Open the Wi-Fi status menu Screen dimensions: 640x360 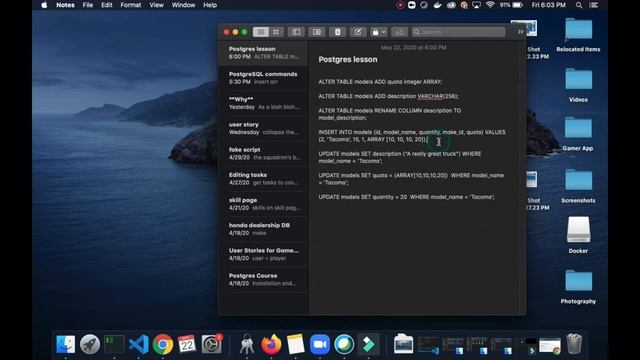[490, 5]
